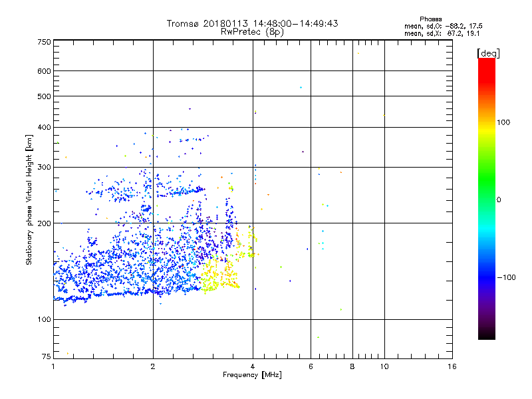Click the 'Frequency [MHz]' x-axis label

(252, 374)
